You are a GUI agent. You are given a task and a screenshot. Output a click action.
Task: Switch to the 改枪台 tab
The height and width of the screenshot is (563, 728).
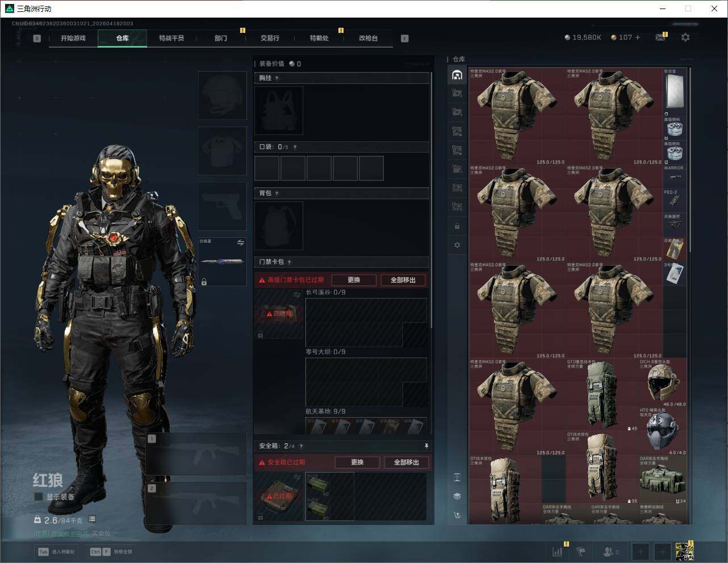click(368, 38)
